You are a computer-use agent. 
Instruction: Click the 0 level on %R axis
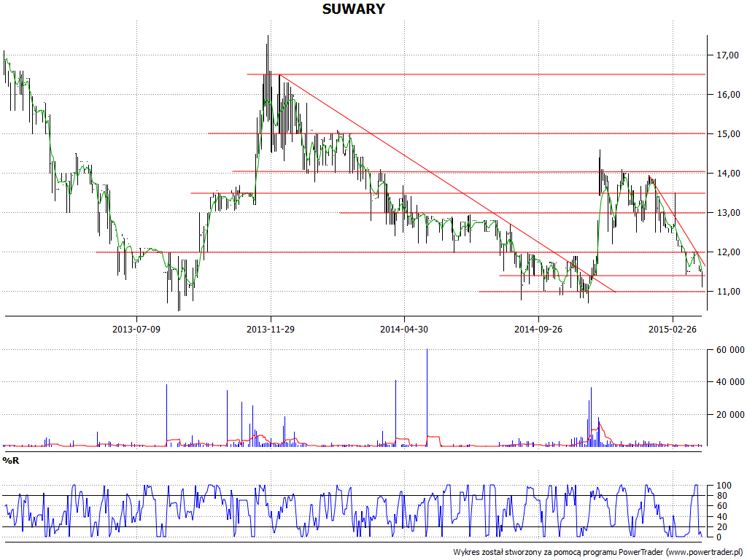click(719, 537)
